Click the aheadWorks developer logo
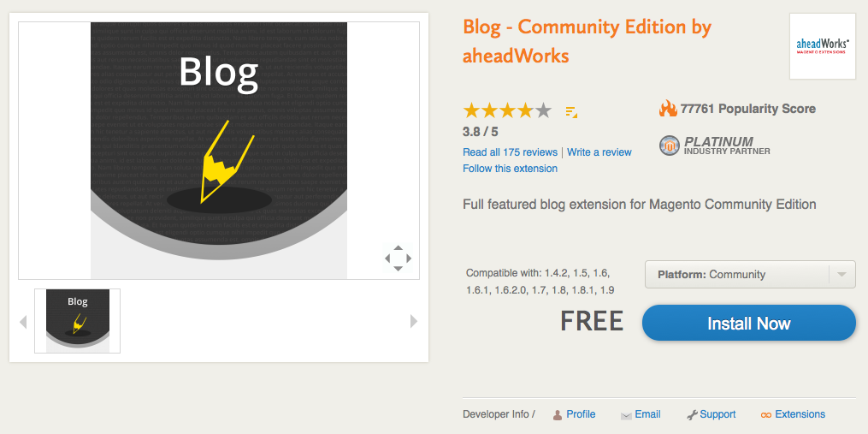 [823, 46]
